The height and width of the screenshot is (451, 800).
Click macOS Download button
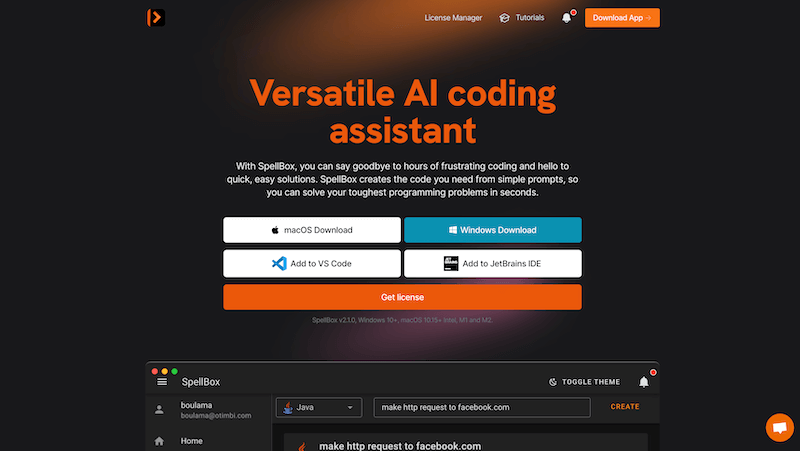coord(311,230)
